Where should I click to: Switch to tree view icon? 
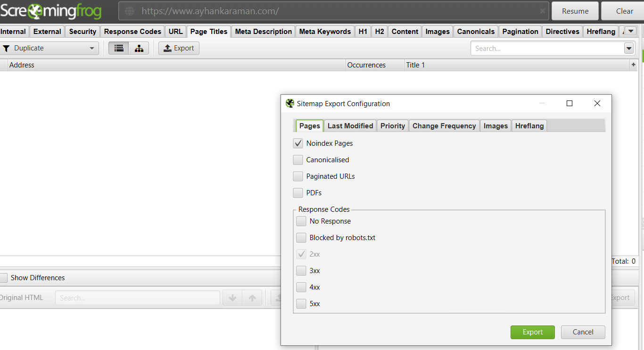[x=139, y=48]
